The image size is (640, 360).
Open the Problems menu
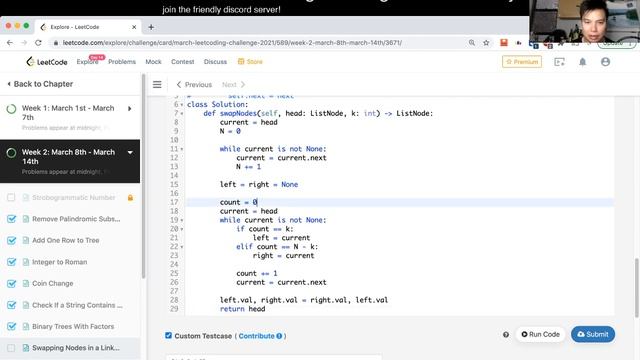[122, 62]
